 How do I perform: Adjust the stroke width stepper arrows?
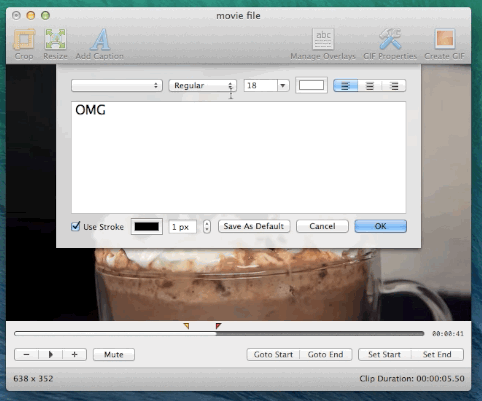[x=207, y=227]
